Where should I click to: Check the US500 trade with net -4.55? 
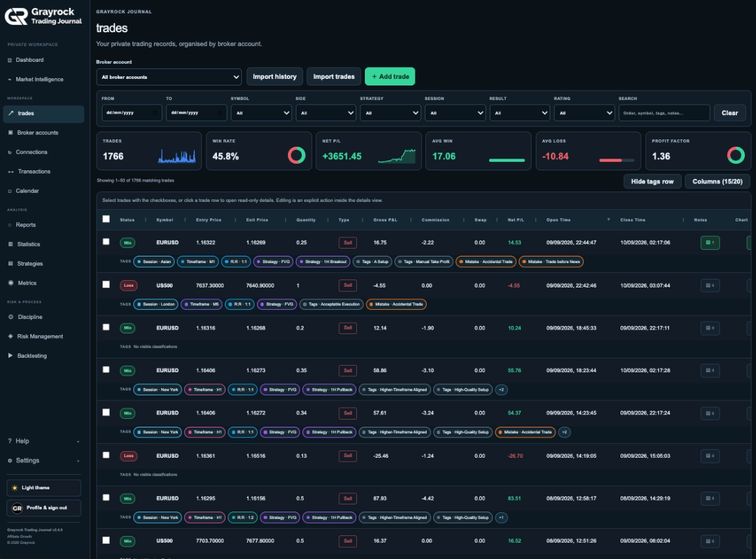click(x=106, y=285)
